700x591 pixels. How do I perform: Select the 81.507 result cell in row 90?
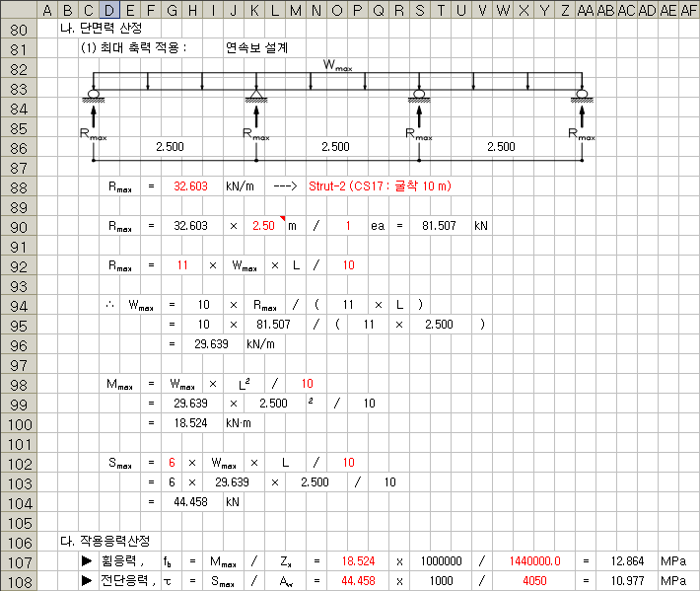coord(440,226)
